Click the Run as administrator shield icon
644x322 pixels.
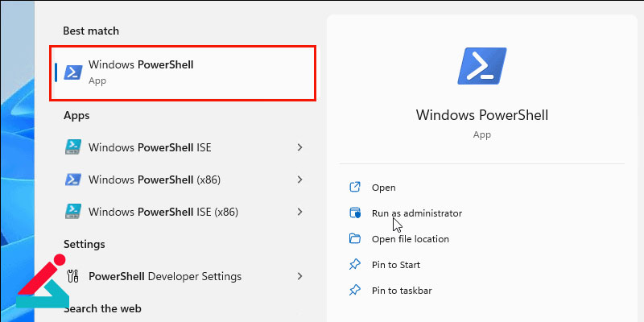tap(354, 213)
